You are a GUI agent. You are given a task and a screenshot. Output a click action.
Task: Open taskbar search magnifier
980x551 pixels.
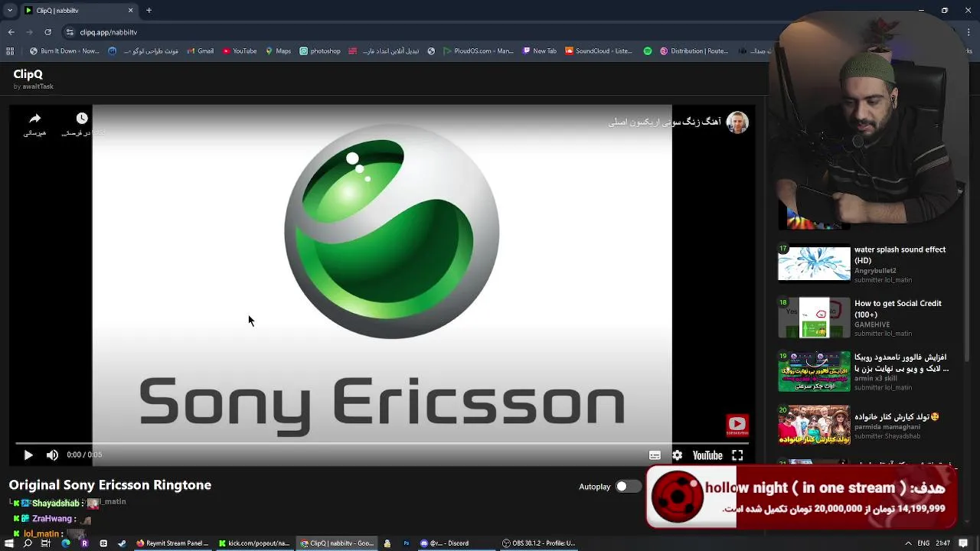(x=28, y=543)
